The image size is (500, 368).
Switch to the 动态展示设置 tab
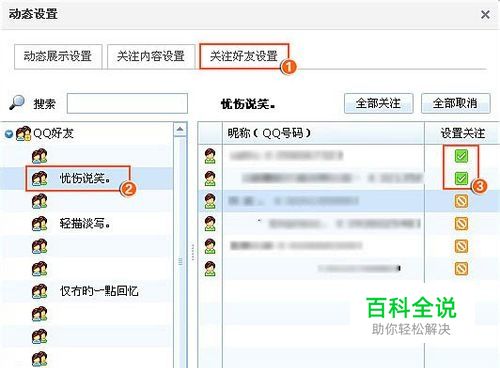tap(58, 56)
